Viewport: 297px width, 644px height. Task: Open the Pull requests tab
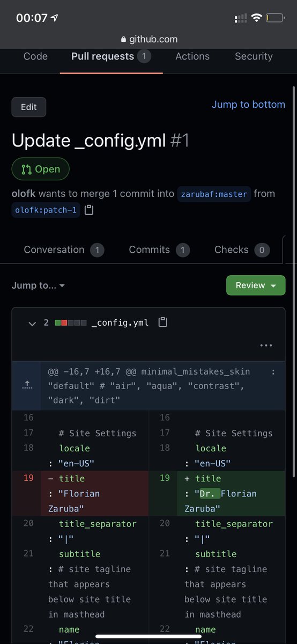click(111, 56)
